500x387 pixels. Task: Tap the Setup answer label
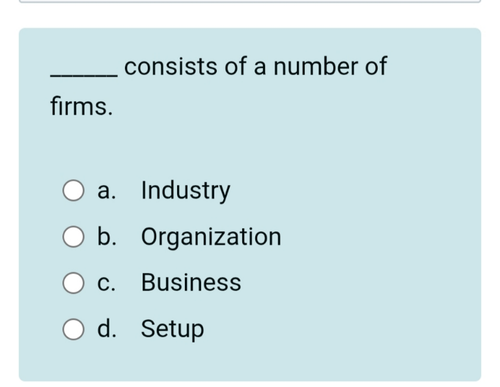(x=172, y=329)
